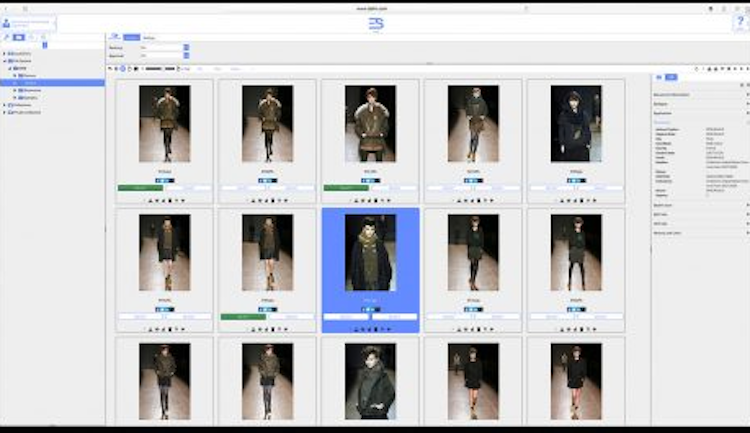Click the blue highlighted view button above the tree
Screen dimensions: 750x433
pyautogui.click(x=19, y=37)
